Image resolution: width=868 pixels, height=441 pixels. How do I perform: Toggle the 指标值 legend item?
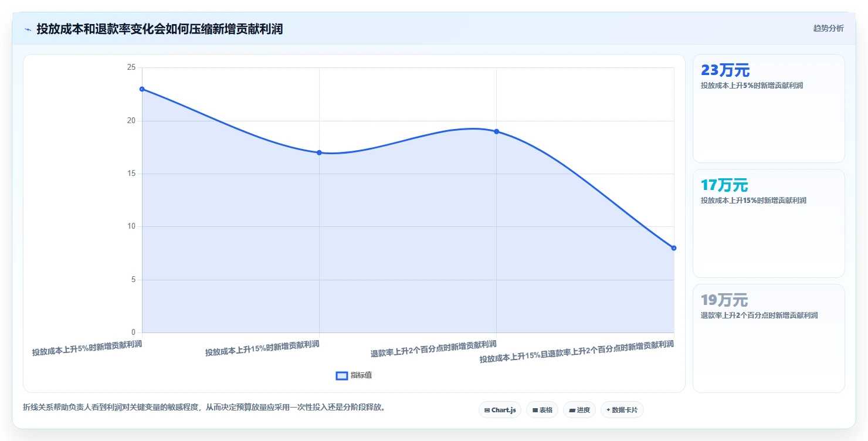[354, 375]
